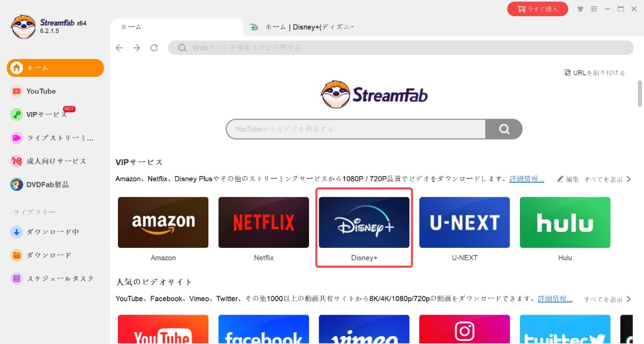Viewport: 644px width, 344px height.
Task: Click the browser forward arrow
Action: click(x=137, y=48)
